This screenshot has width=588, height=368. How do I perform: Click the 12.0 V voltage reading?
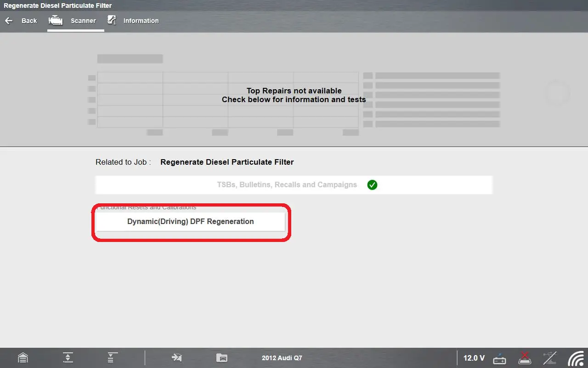coord(474,358)
